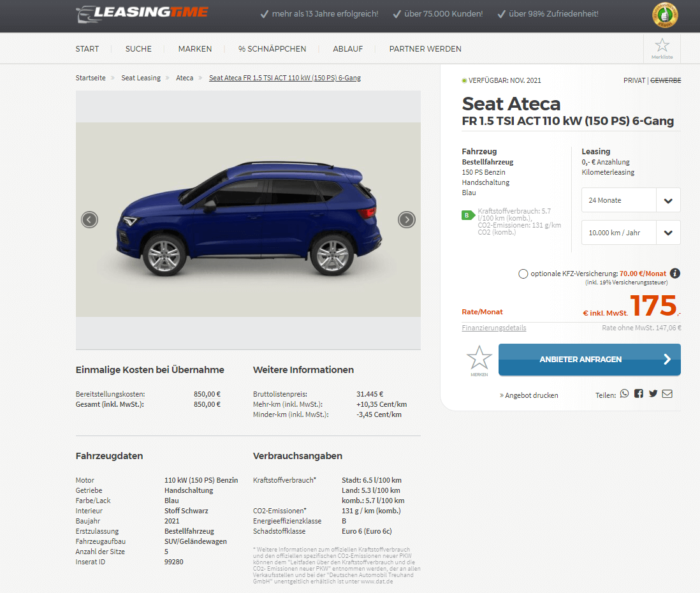Click 70.00 €/Monat insurance price
The image size is (700, 593).
pyautogui.click(x=643, y=274)
